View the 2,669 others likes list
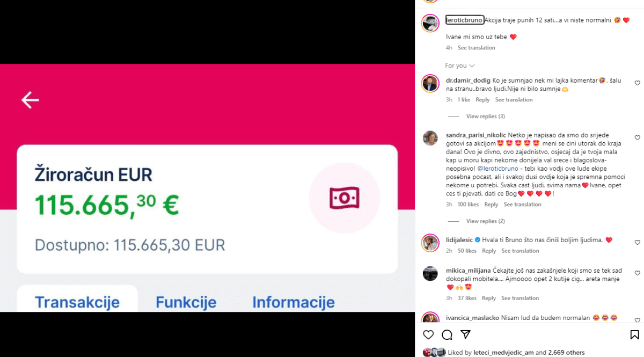Image resolution: width=644 pixels, height=357 pixels. (560, 353)
